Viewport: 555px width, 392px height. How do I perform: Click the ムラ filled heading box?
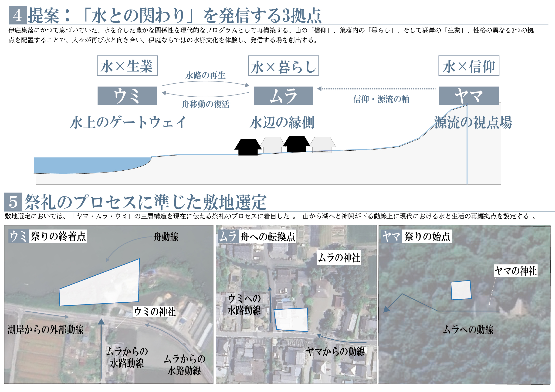tap(283, 96)
